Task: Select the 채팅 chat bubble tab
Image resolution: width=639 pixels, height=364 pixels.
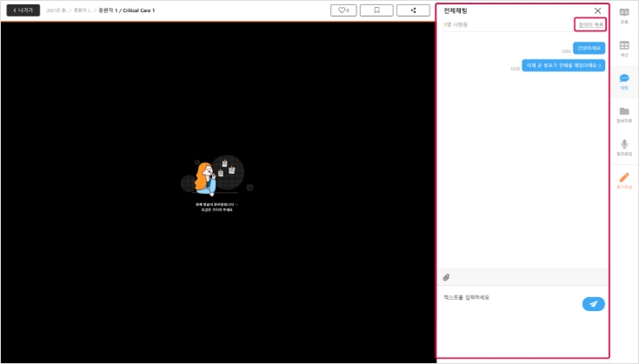Action: [624, 82]
